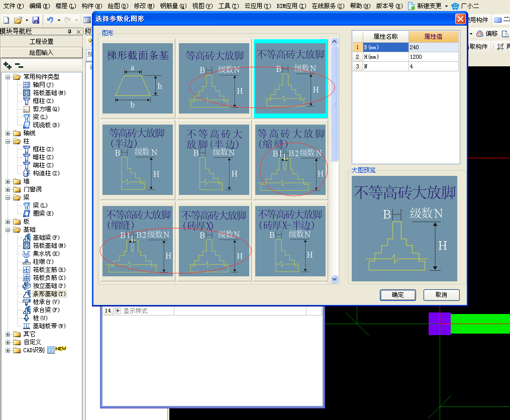The image size is (510, 420).
Task: Open the BIM应用(I) menu
Action: click(291, 6)
